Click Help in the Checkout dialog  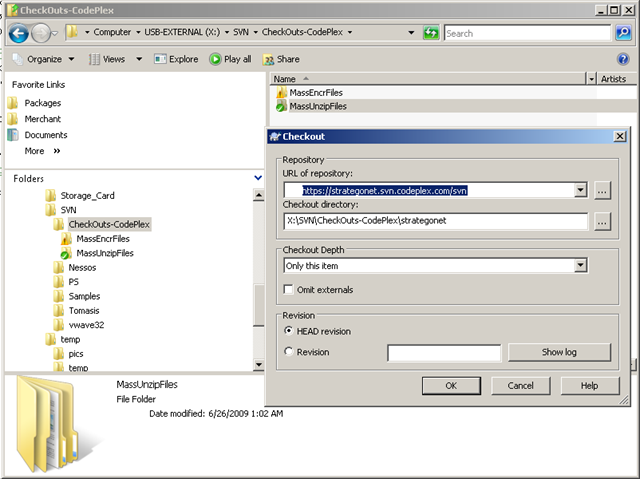[x=590, y=386]
